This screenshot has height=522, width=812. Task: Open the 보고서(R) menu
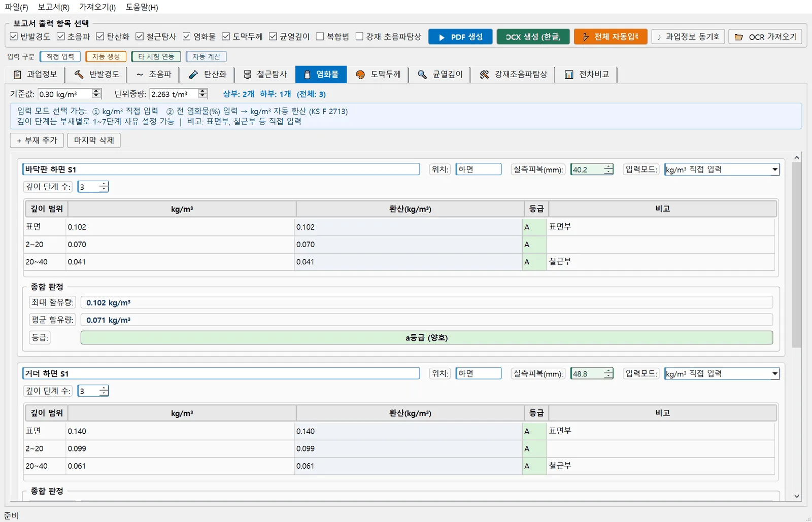point(53,7)
